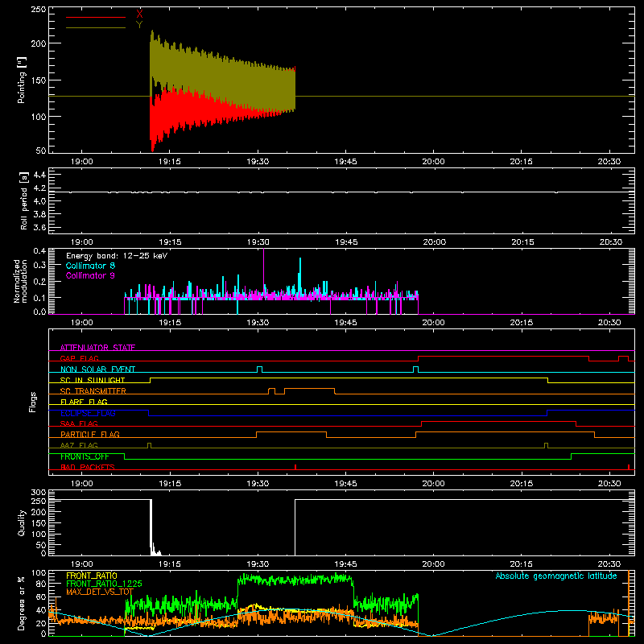The height and width of the screenshot is (644, 644).
Task: Click the 4.4 tick label on Roll period axis
Action: click(x=39, y=175)
